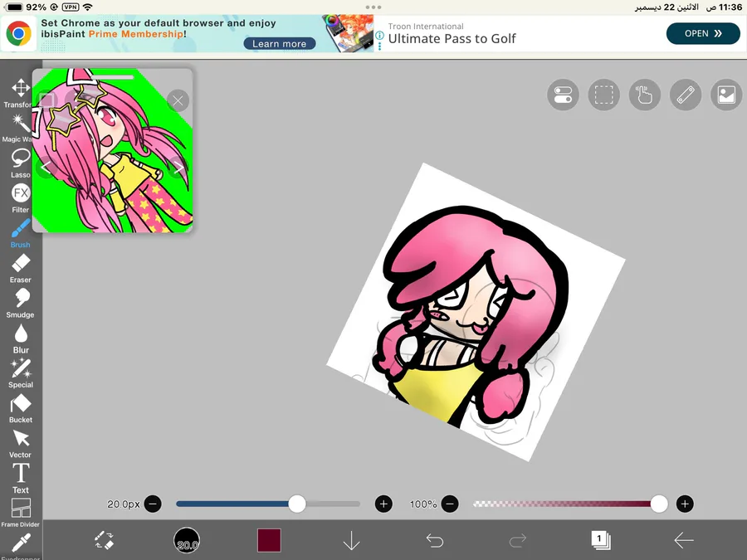
Task: Tap the down arrow to hide toolbar
Action: 352,540
